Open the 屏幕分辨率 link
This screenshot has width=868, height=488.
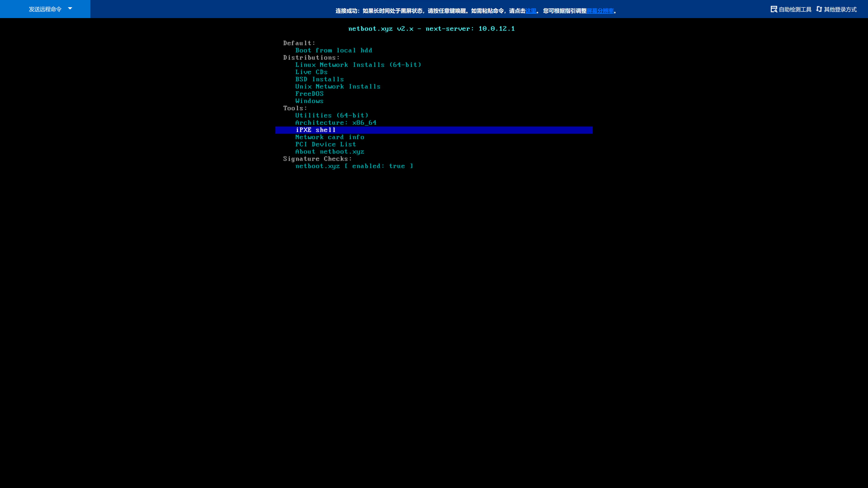pyautogui.click(x=600, y=11)
